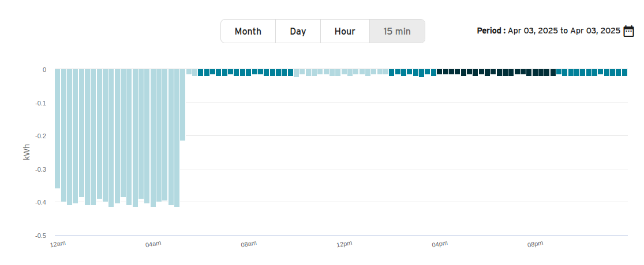Select the 15 min interval tab
Image resolution: width=644 pixels, height=265 pixels.
[397, 31]
